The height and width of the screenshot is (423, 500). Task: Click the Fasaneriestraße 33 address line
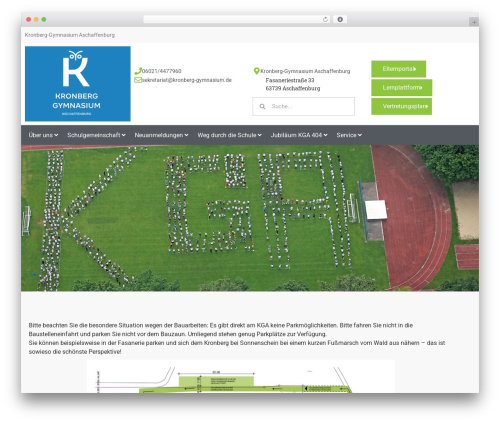(x=290, y=80)
